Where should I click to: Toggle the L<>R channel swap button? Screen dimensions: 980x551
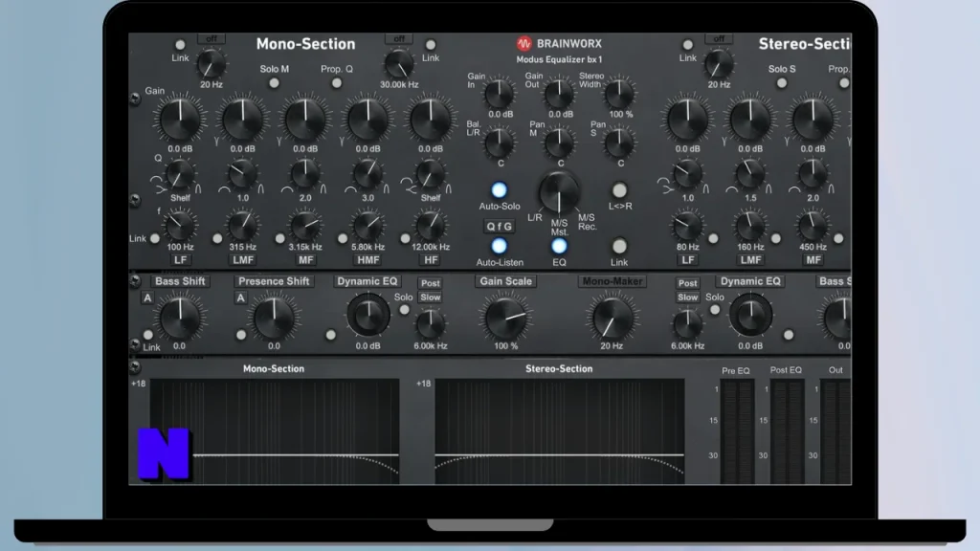pyautogui.click(x=619, y=190)
